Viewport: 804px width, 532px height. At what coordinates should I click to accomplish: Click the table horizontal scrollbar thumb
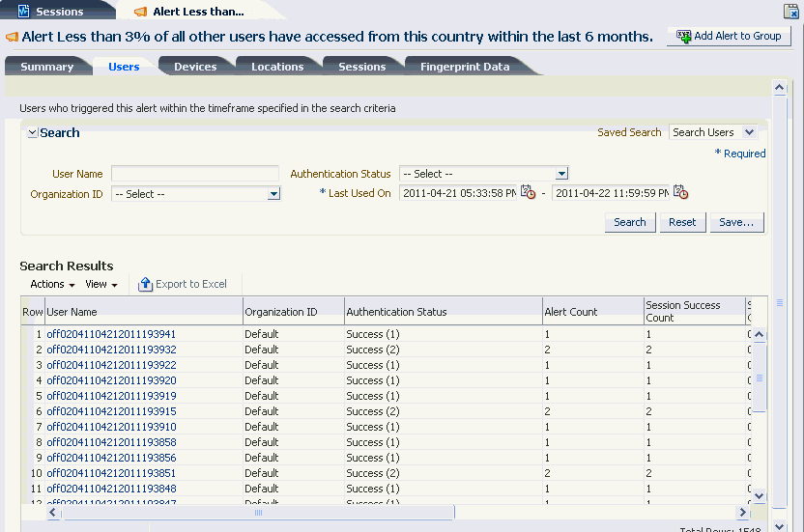tap(258, 512)
